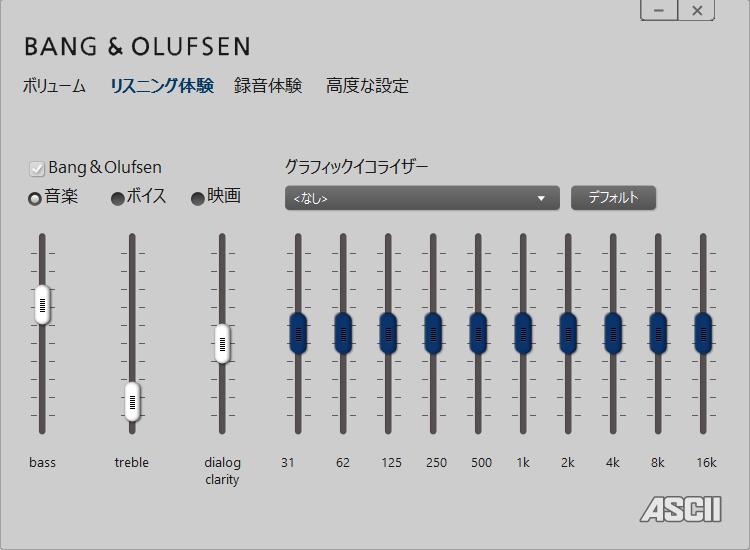Screen dimensions: 750x550
Task: Click the 31 Hz equalizer slider knob
Action: tap(298, 333)
